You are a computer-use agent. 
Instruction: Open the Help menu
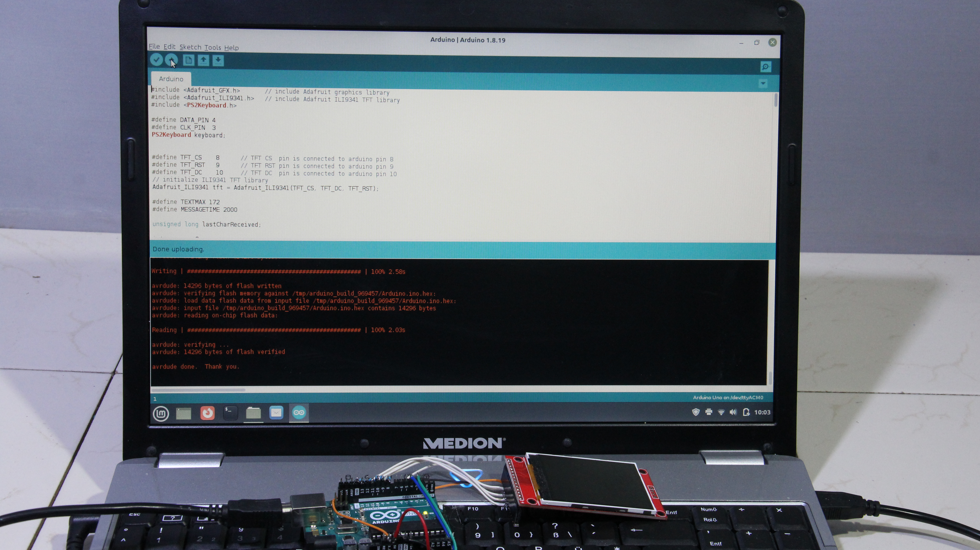(x=231, y=48)
